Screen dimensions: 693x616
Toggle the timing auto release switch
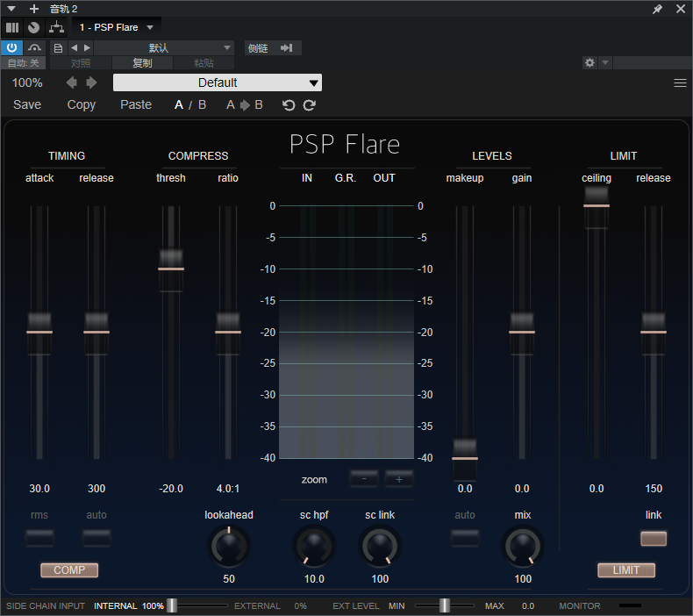coord(96,538)
